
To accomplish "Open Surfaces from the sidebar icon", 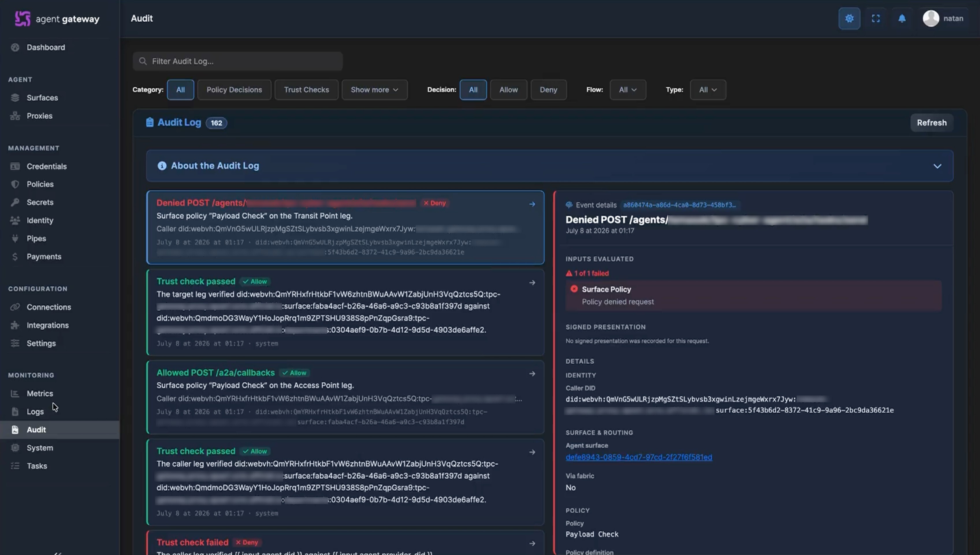I will 15,98.
